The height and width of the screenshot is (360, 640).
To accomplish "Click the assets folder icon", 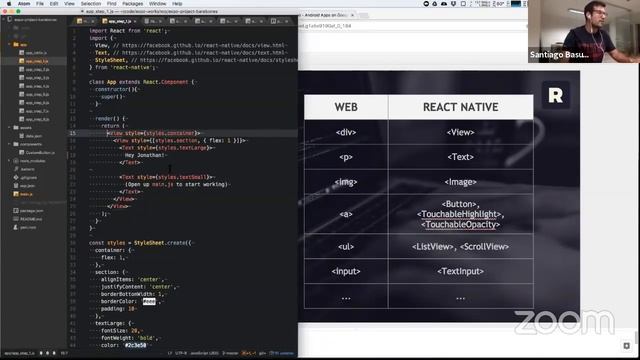I will [x=16, y=127].
